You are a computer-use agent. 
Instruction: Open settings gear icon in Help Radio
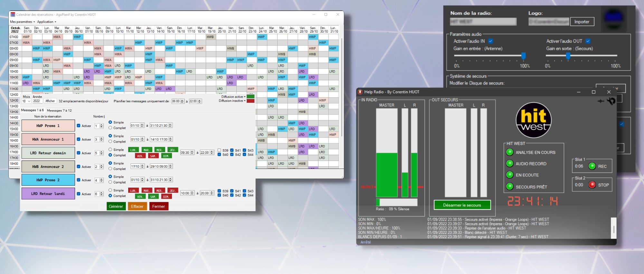(x=611, y=101)
